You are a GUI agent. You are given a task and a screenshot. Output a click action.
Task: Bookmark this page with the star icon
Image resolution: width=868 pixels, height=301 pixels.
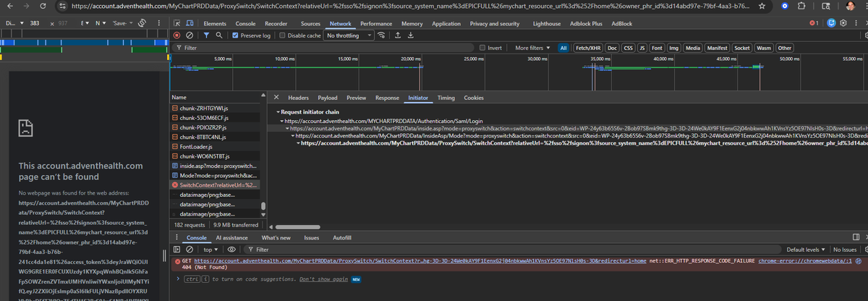point(763,6)
